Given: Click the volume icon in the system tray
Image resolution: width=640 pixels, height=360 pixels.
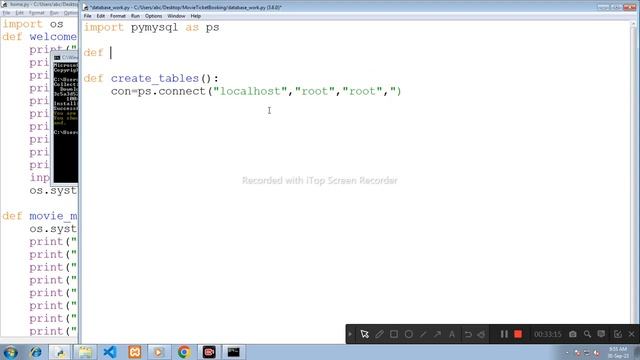Looking at the screenshot, I should (x=597, y=353).
